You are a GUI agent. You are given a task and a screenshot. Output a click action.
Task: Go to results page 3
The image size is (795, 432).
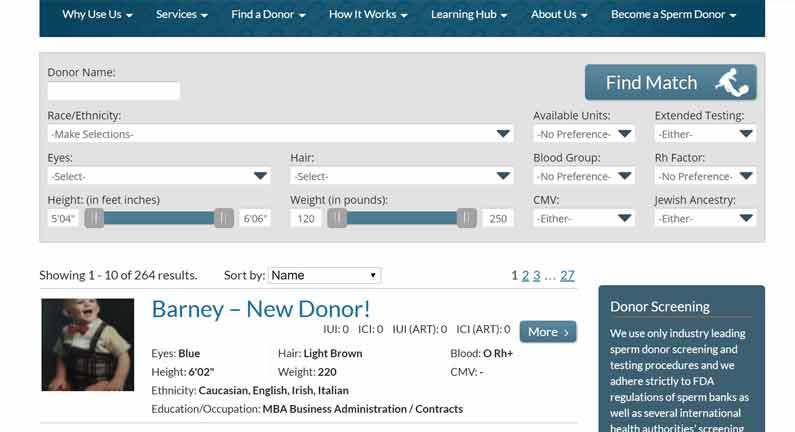[536, 275]
